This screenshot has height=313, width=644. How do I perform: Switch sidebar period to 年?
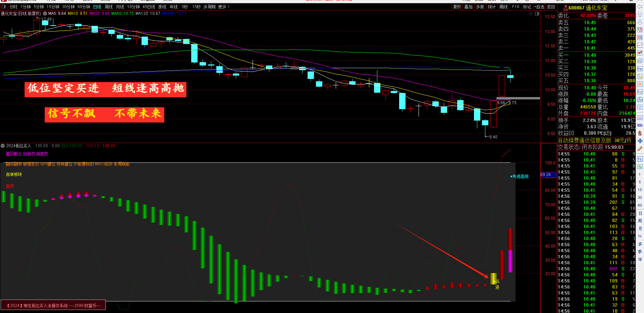coord(640,260)
